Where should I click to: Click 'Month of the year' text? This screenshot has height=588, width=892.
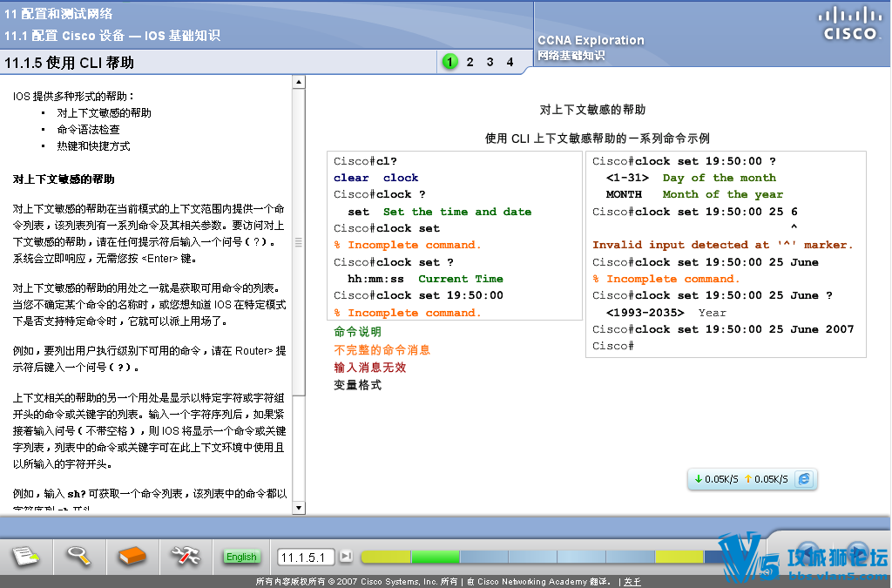point(722,194)
